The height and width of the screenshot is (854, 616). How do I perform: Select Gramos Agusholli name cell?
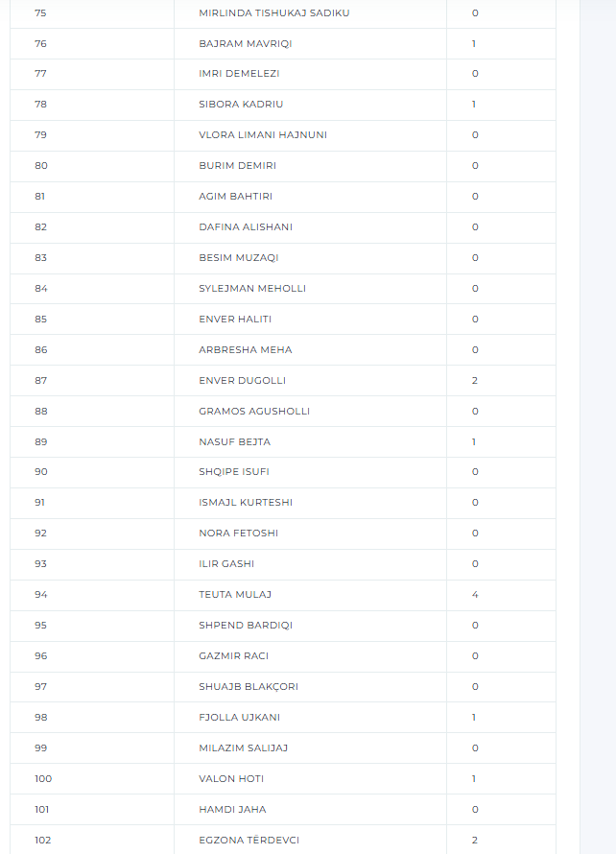coord(254,412)
